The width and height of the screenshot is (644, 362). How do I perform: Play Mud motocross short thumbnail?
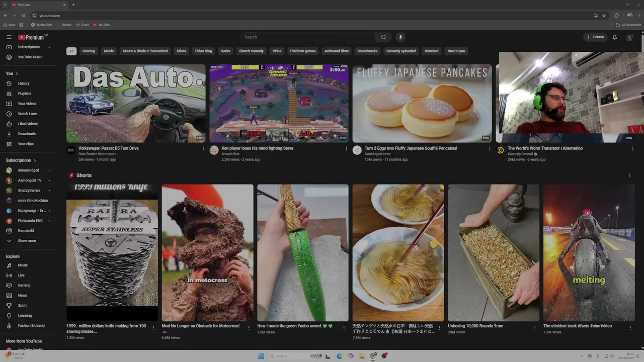pyautogui.click(x=207, y=253)
